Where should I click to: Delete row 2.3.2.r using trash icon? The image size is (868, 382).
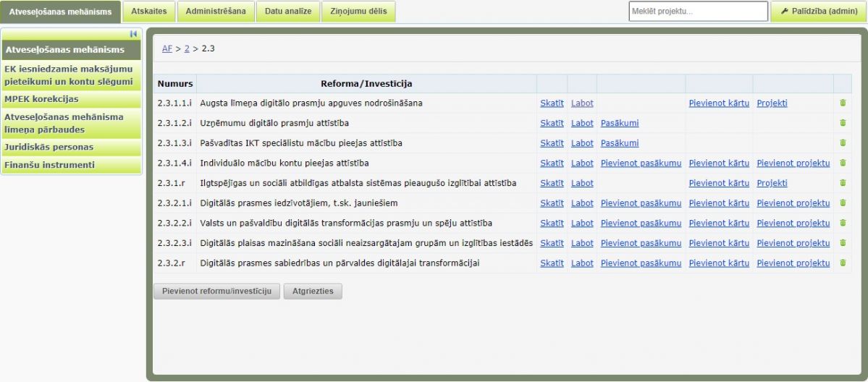pos(843,263)
